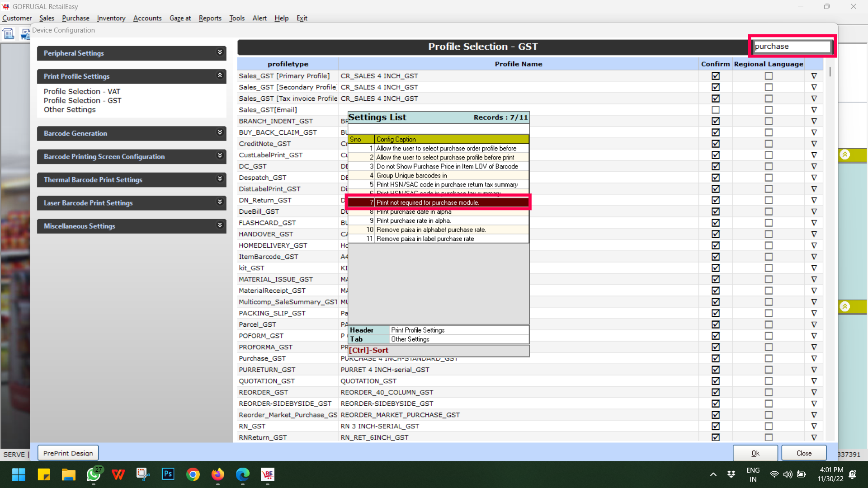Open WhatsApp from the taskbar
Viewport: 868px width, 488px height.
[x=94, y=474]
